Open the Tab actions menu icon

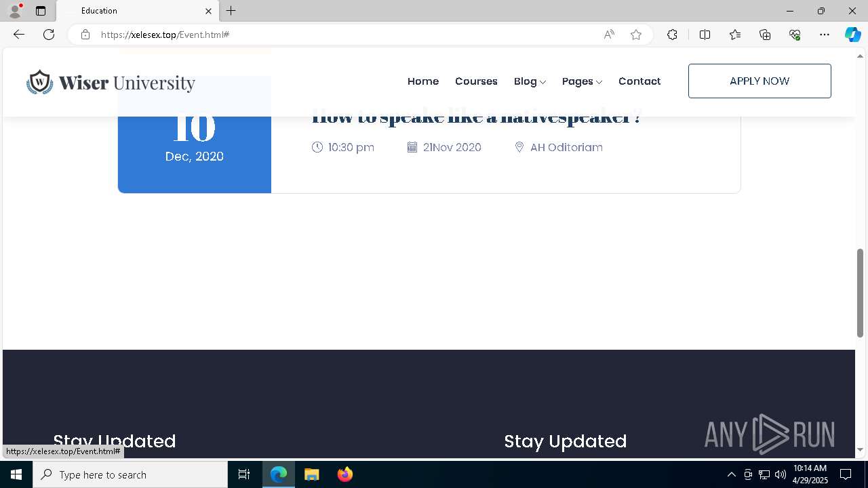coord(41,11)
